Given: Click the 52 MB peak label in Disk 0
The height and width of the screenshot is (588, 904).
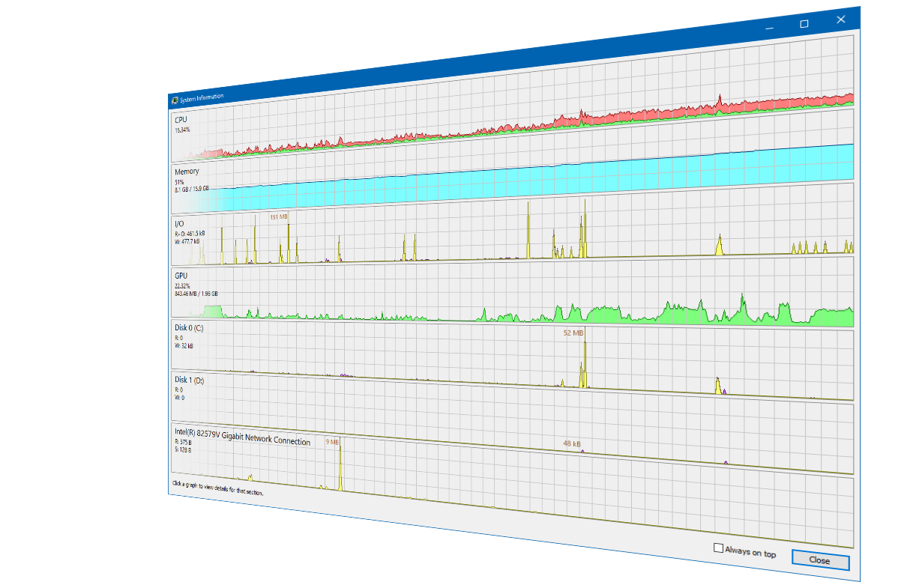Looking at the screenshot, I should pos(573,333).
